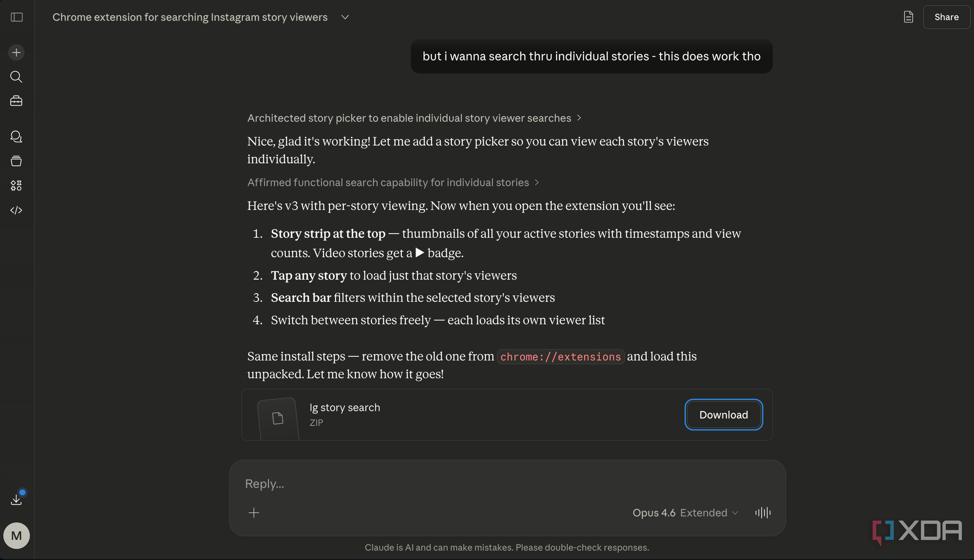The width and height of the screenshot is (974, 560).
Task: Click the plus attachment icon in reply box
Action: click(x=254, y=512)
